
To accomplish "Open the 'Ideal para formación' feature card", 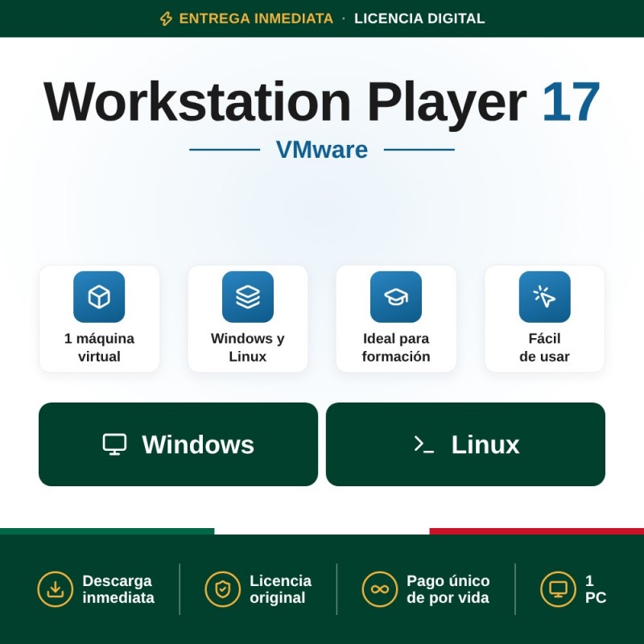I will (x=396, y=319).
